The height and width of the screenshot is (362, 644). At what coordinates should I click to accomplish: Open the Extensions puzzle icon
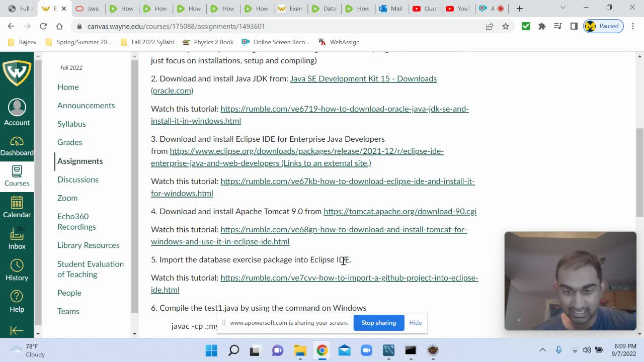tap(542, 26)
